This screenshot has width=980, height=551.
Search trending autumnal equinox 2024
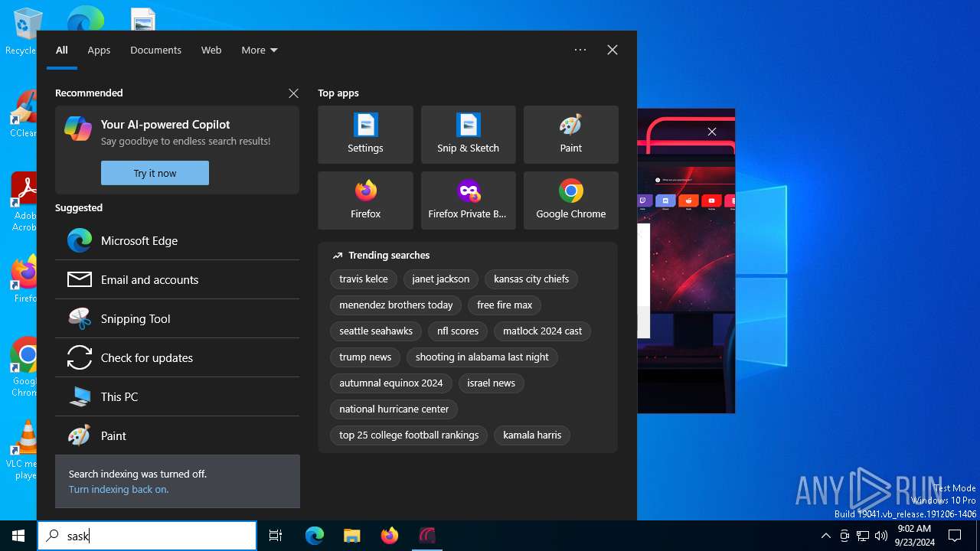tap(391, 383)
